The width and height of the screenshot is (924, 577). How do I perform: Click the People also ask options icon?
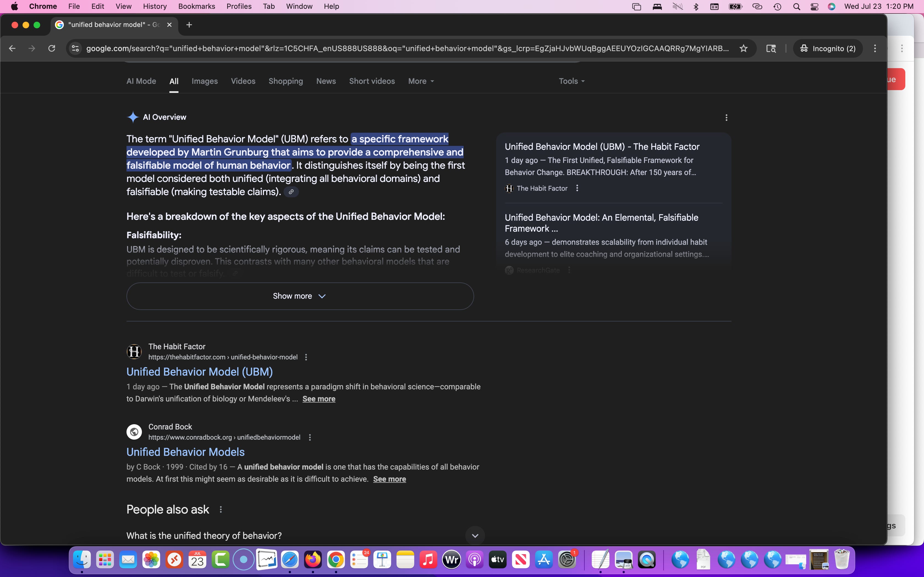(x=221, y=509)
